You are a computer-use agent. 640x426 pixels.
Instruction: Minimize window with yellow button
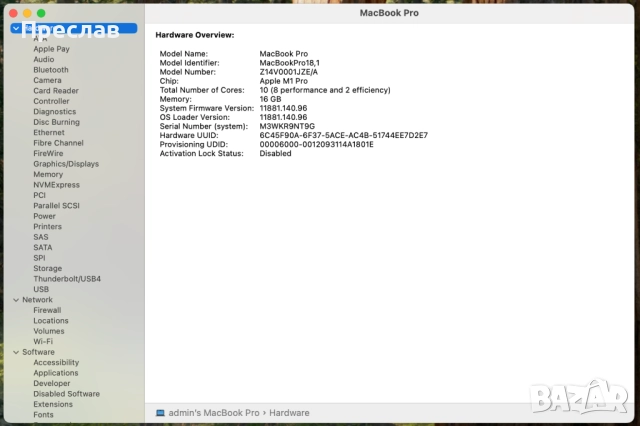27,13
